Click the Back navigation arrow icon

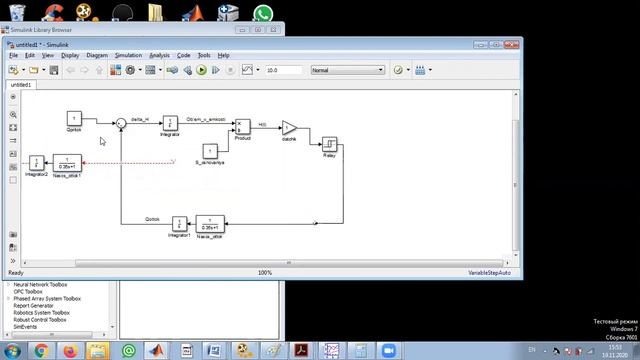(x=71, y=70)
